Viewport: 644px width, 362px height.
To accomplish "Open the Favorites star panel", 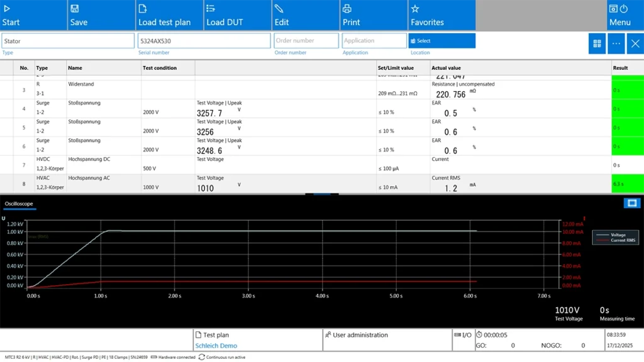I will [x=441, y=15].
